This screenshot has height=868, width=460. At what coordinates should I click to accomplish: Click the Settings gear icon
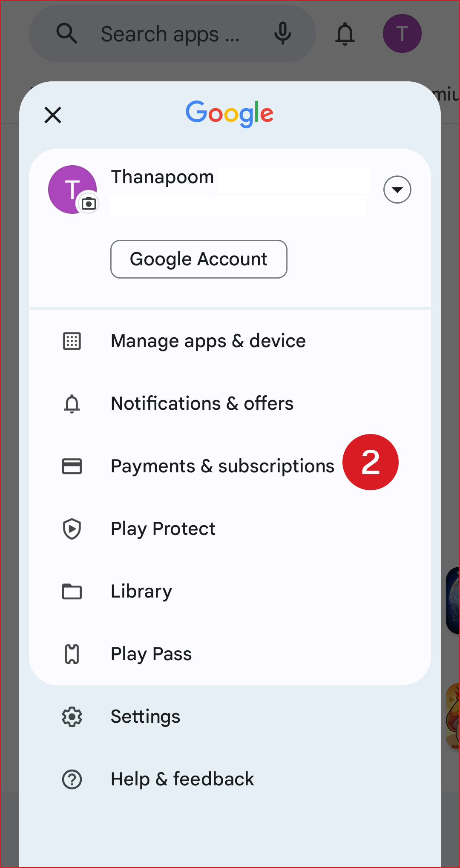(72, 716)
